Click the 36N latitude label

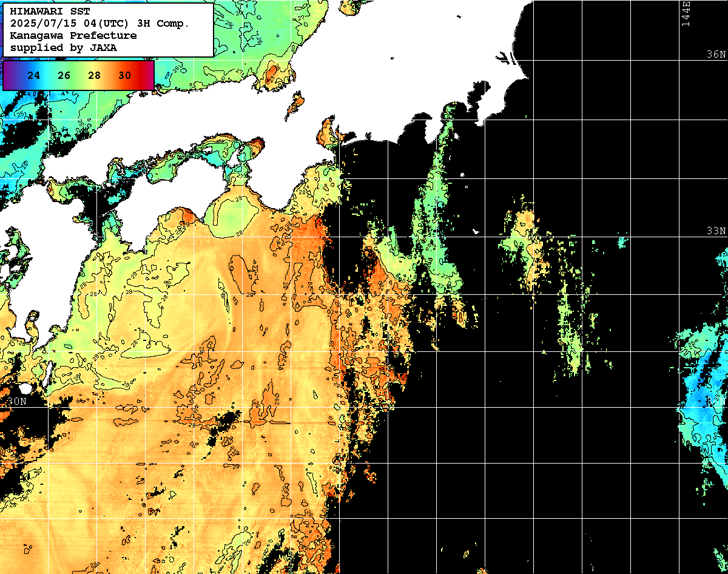pyautogui.click(x=716, y=54)
